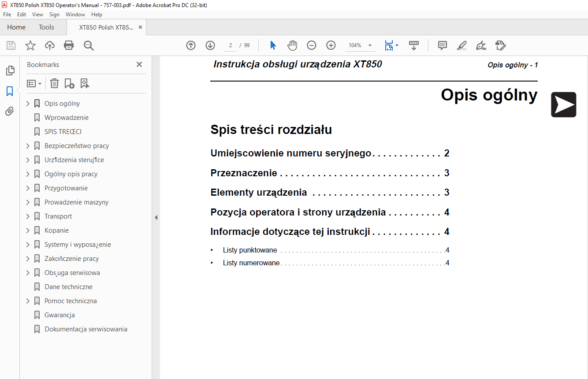Open the Attachments paperclip panel
The height and width of the screenshot is (379, 588).
[10, 111]
